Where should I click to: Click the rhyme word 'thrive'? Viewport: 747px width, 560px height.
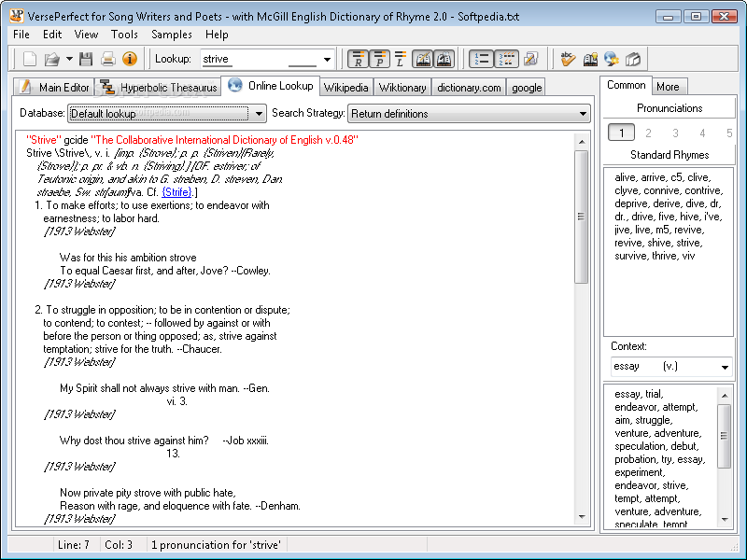(664, 256)
